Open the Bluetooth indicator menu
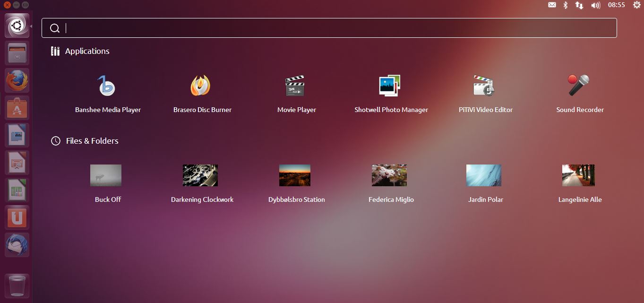 click(565, 5)
